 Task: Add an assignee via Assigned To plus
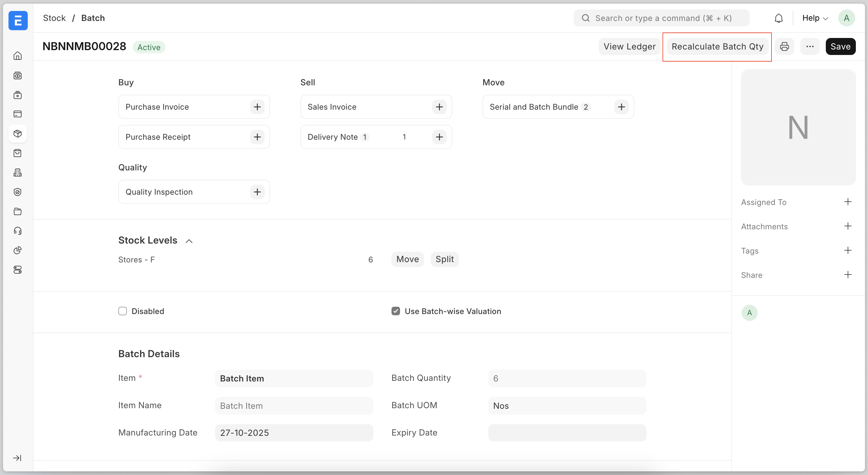(x=848, y=202)
